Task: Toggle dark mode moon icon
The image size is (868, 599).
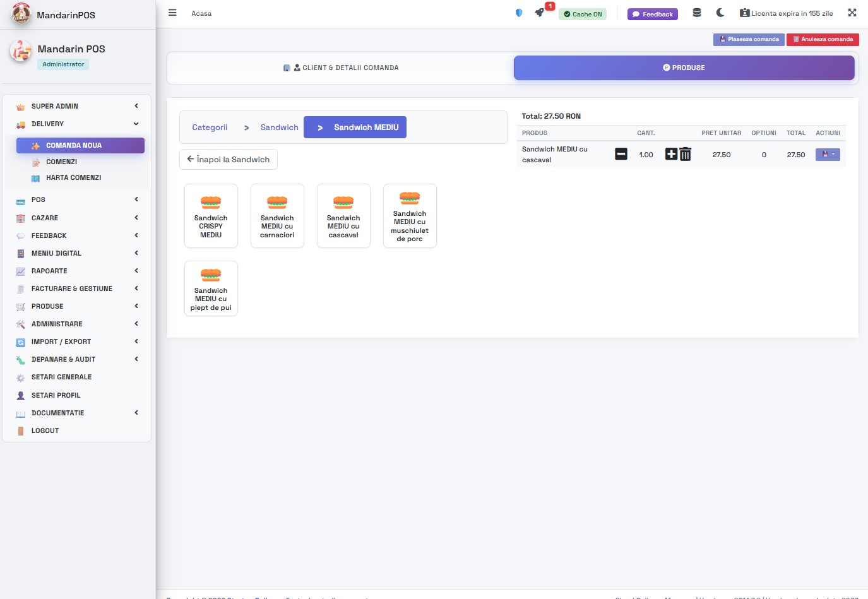Action: point(720,13)
